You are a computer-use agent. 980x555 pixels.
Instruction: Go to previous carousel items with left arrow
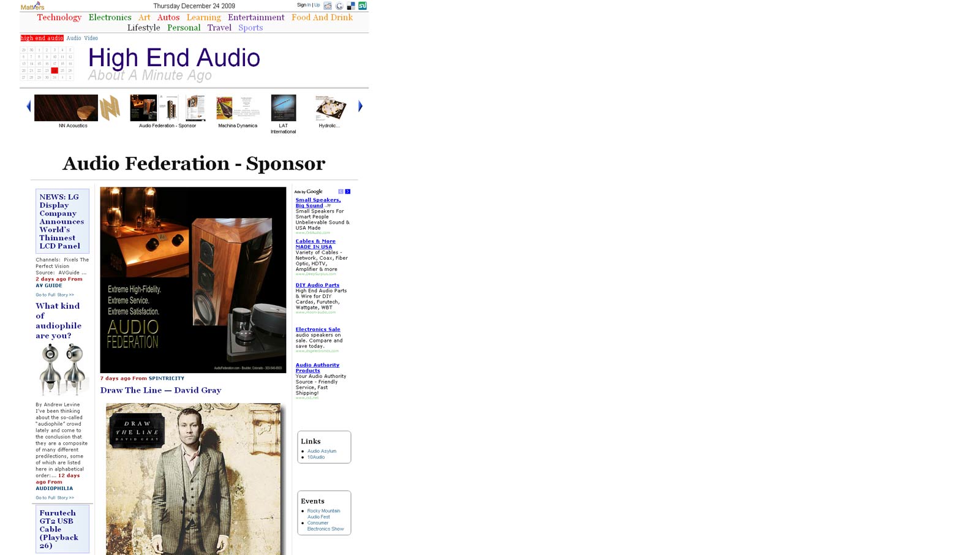[28, 107]
